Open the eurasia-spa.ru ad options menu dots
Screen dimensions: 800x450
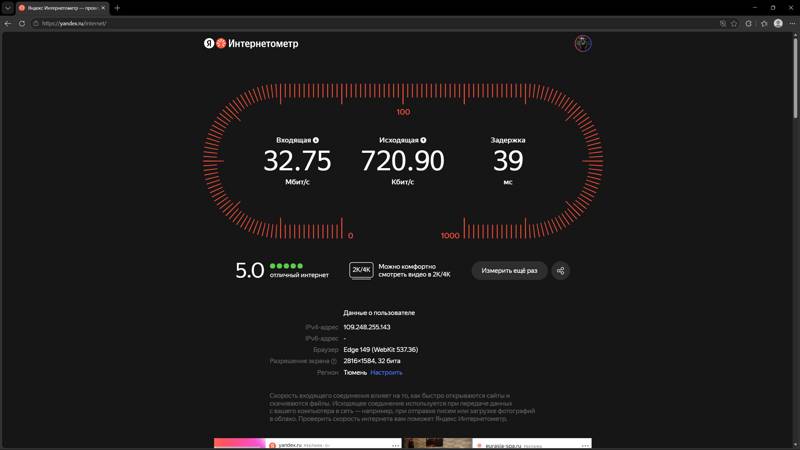pyautogui.click(x=585, y=445)
